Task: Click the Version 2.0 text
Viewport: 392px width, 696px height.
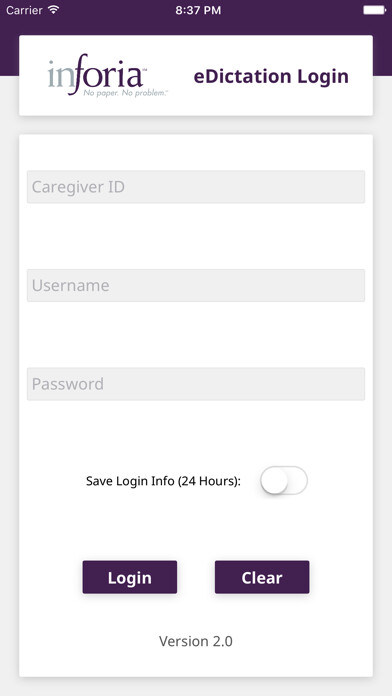Action: pos(196,641)
